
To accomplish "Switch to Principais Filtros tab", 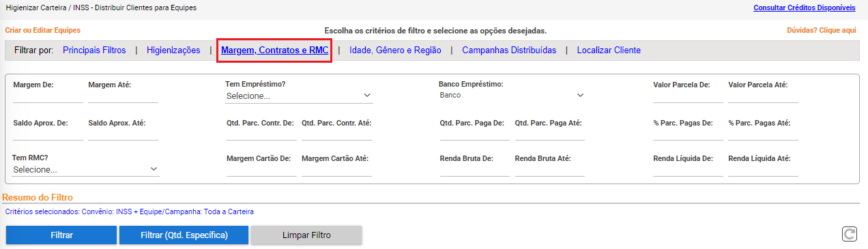I will tap(94, 50).
